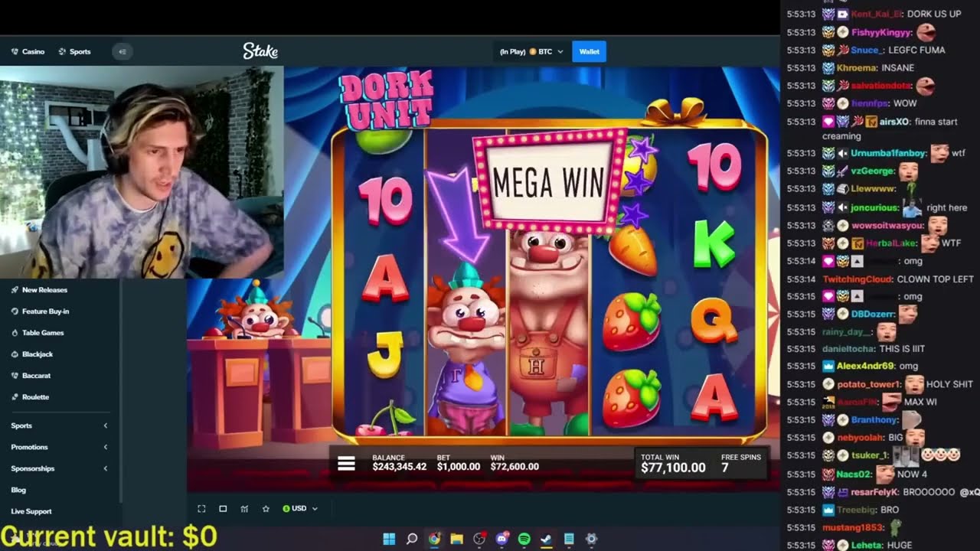
Task: Toggle theatre mode icon
Action: (x=223, y=508)
